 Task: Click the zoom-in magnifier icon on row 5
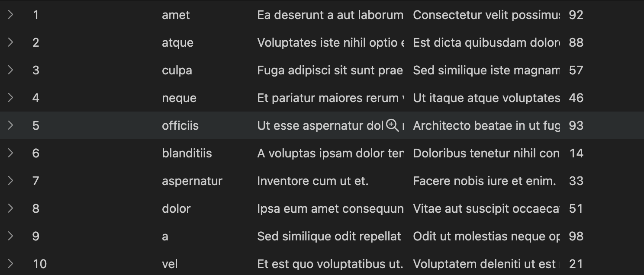(392, 125)
